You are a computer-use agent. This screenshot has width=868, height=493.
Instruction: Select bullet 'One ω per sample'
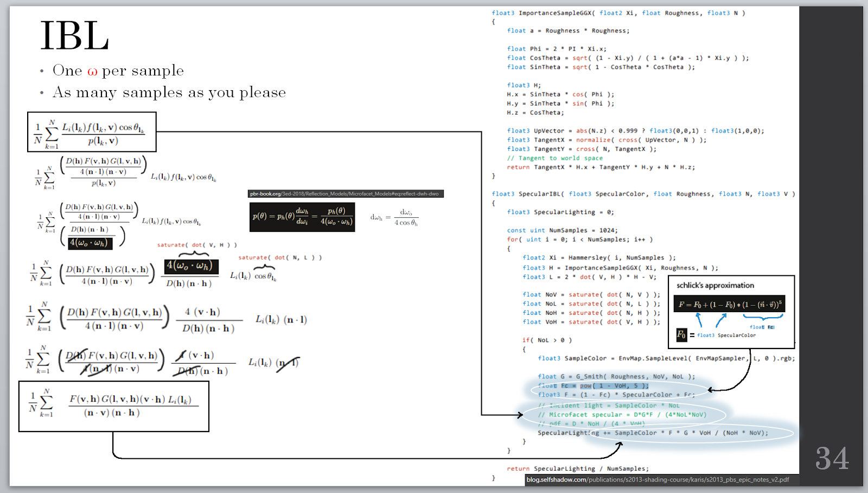pos(118,71)
